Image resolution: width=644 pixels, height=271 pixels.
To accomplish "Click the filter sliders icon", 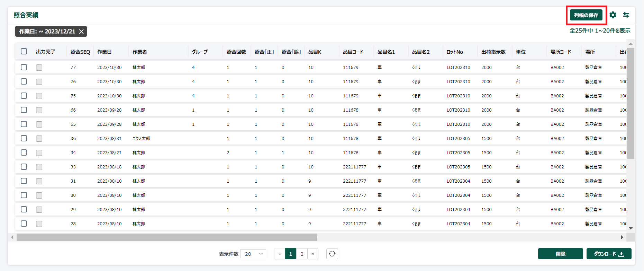I will click(626, 15).
